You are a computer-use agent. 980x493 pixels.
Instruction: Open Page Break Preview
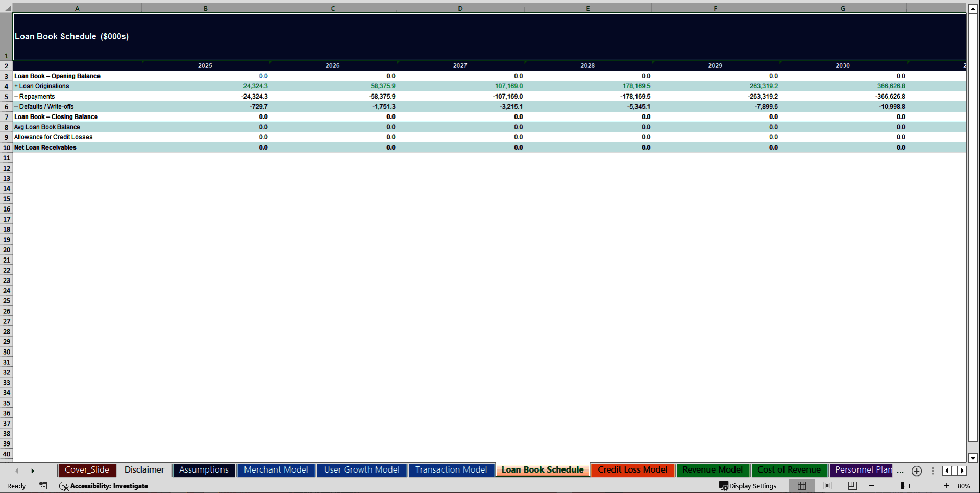(x=851, y=486)
